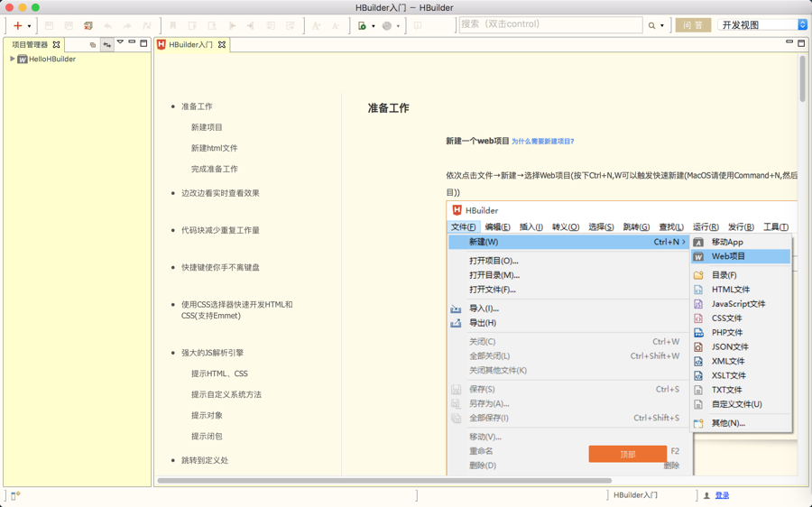This screenshot has height=507, width=812.
Task: Switch to the HBuilder入门 editor tab
Action: click(190, 44)
